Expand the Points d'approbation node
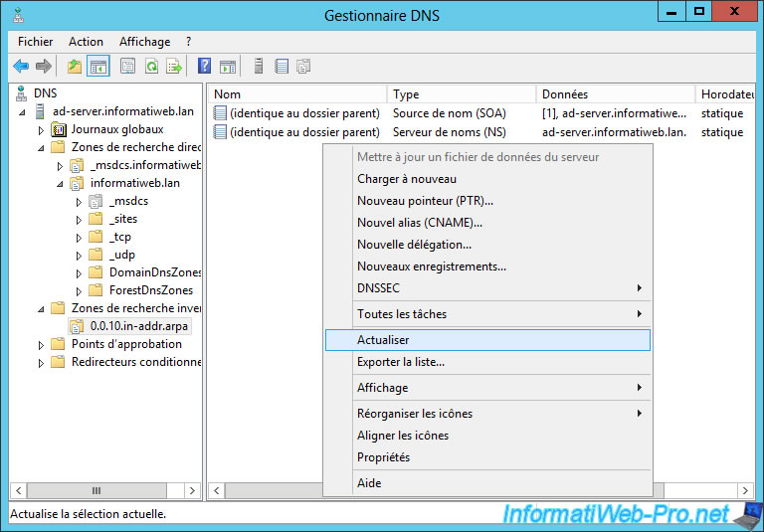The image size is (764, 532). [x=42, y=345]
